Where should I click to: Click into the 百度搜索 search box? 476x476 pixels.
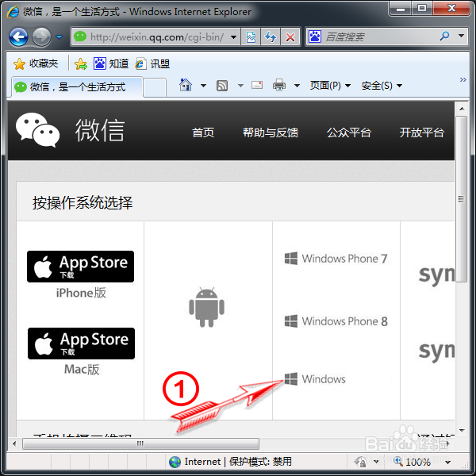(379, 37)
